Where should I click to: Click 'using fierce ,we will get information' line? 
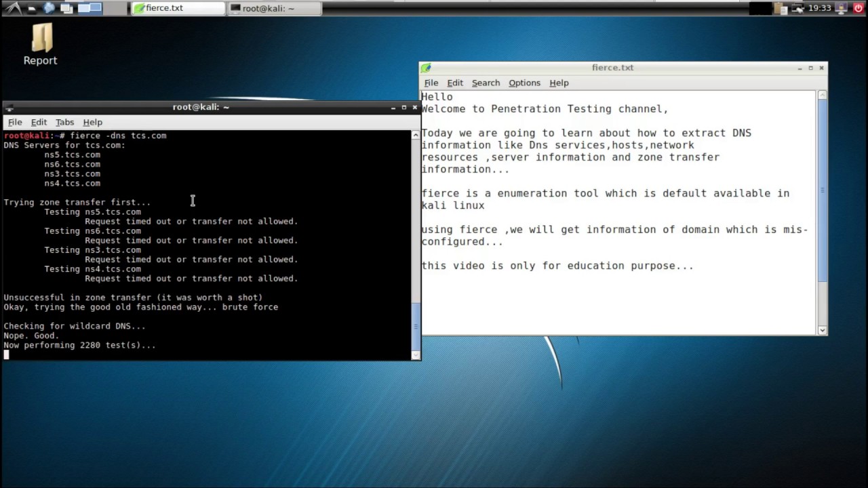point(614,230)
